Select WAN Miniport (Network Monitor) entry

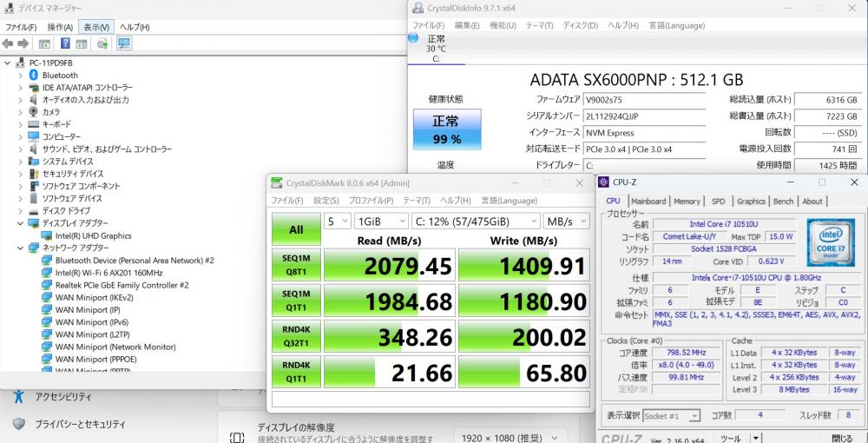pos(115,347)
